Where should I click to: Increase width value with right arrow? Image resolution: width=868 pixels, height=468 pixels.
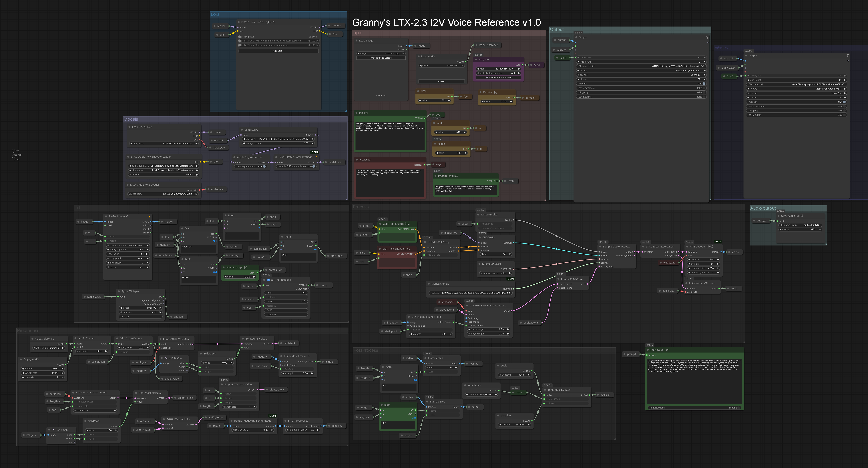(465, 132)
